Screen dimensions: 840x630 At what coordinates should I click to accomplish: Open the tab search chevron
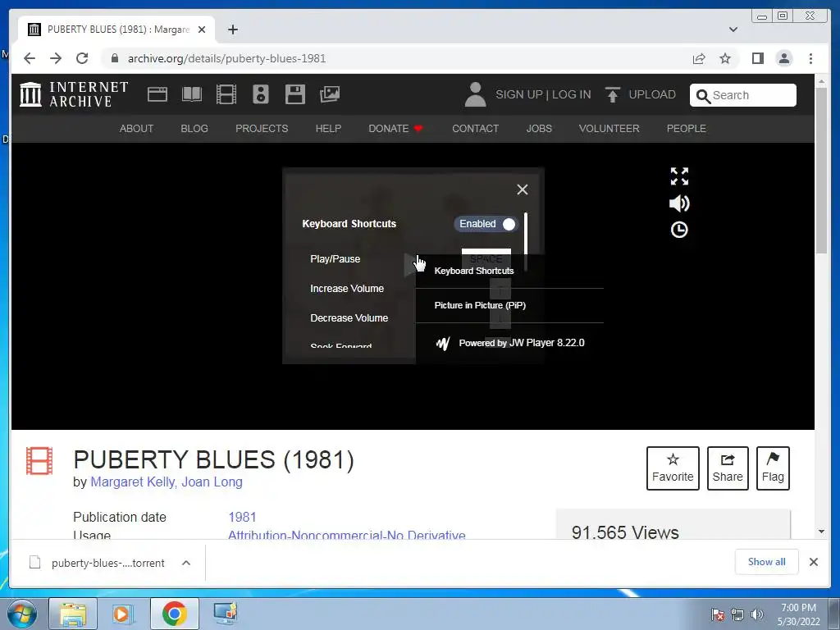point(733,30)
